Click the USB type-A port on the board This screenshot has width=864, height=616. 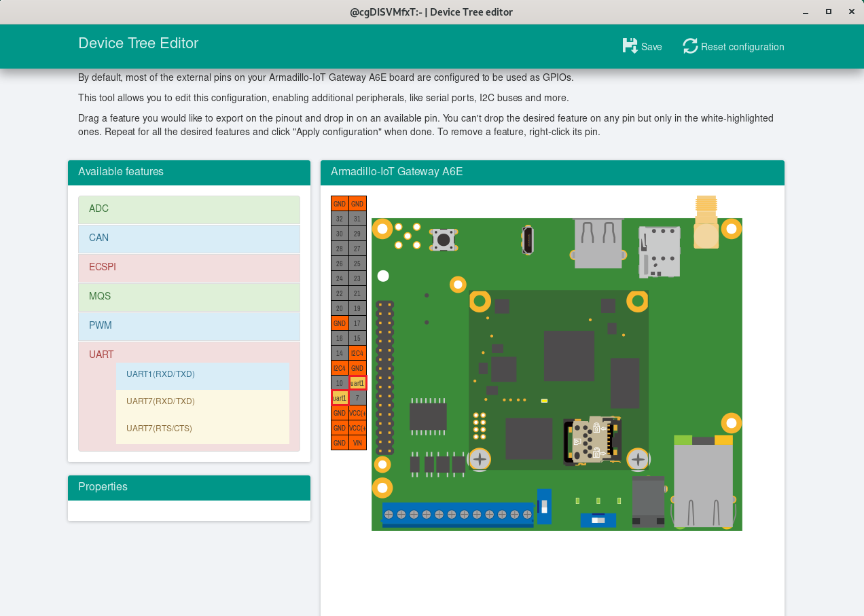[598, 242]
